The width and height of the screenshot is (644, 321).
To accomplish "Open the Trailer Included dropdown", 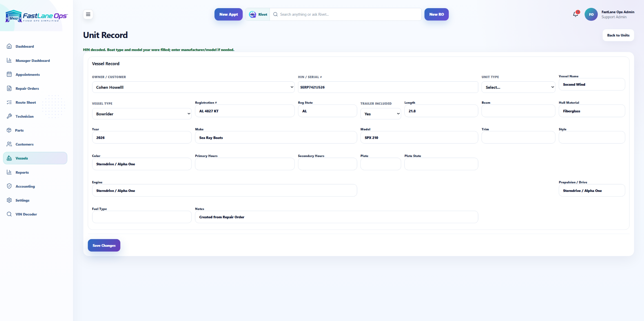I will tap(380, 114).
